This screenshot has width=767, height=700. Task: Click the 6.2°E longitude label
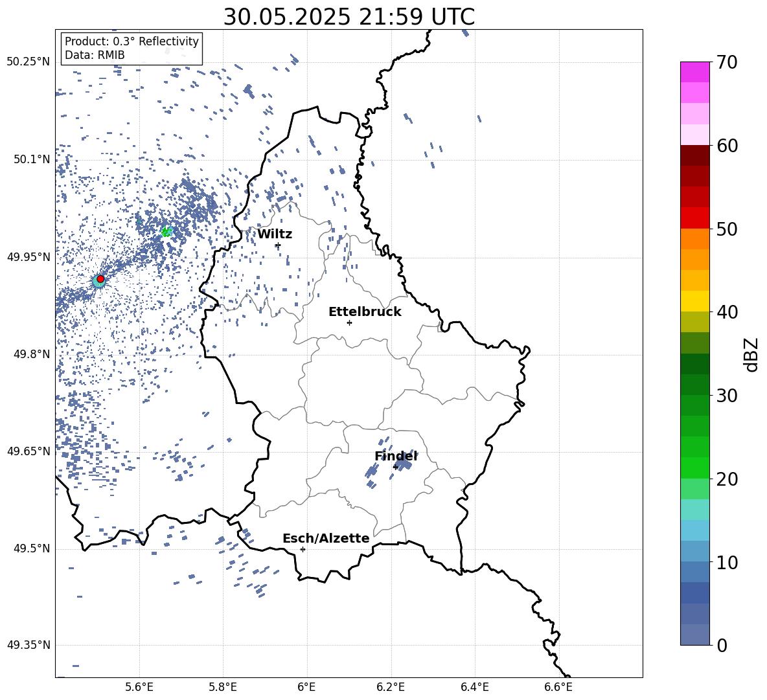click(391, 688)
